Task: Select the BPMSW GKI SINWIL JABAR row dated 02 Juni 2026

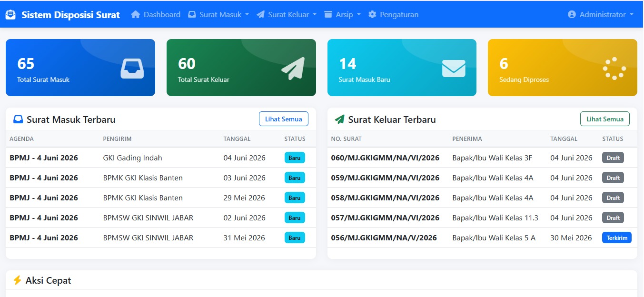Action: point(161,218)
